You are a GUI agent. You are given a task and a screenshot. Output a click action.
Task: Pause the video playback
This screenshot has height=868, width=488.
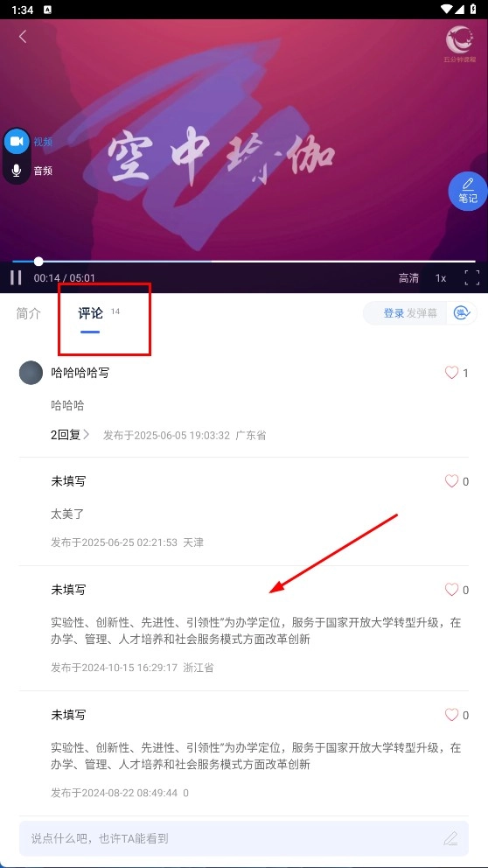(x=16, y=277)
